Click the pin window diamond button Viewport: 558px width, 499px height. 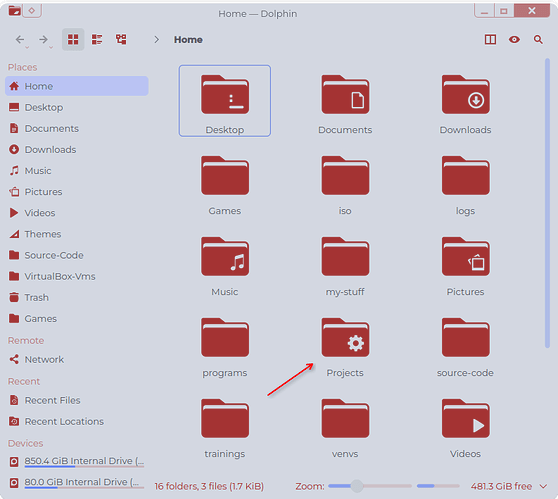[x=32, y=11]
